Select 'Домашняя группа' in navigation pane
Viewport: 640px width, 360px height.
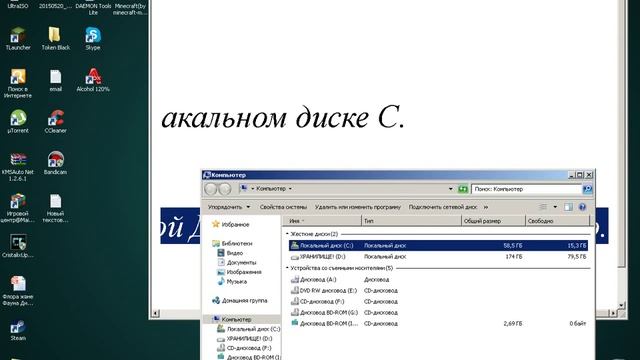[240, 300]
